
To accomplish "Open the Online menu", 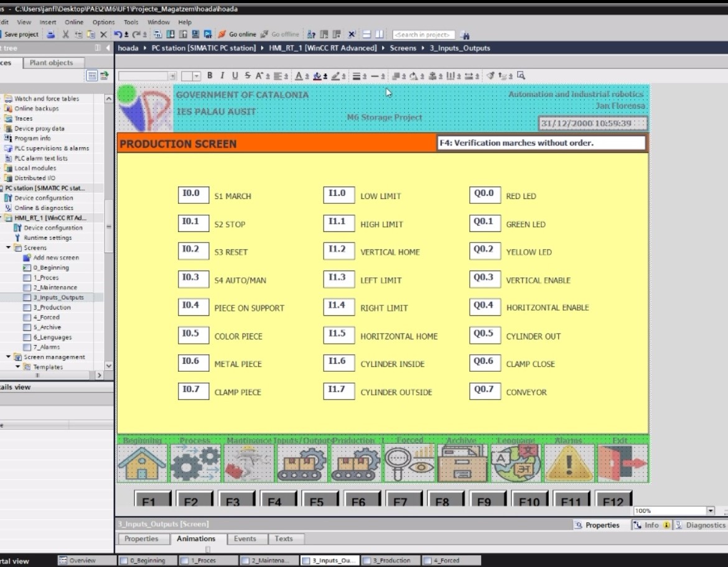I will coord(73,22).
